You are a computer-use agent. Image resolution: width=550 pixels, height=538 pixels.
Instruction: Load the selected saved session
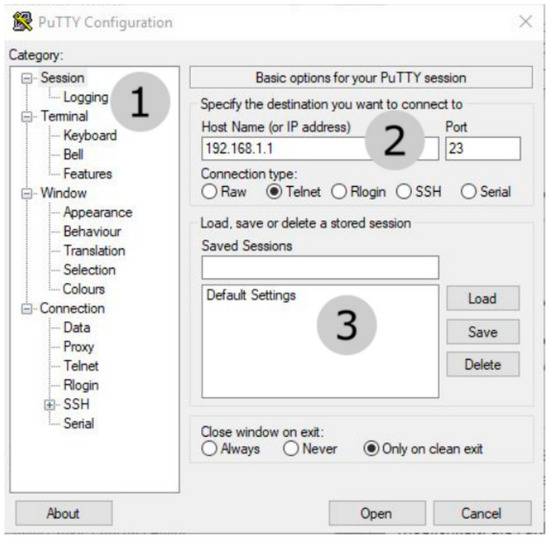[483, 298]
